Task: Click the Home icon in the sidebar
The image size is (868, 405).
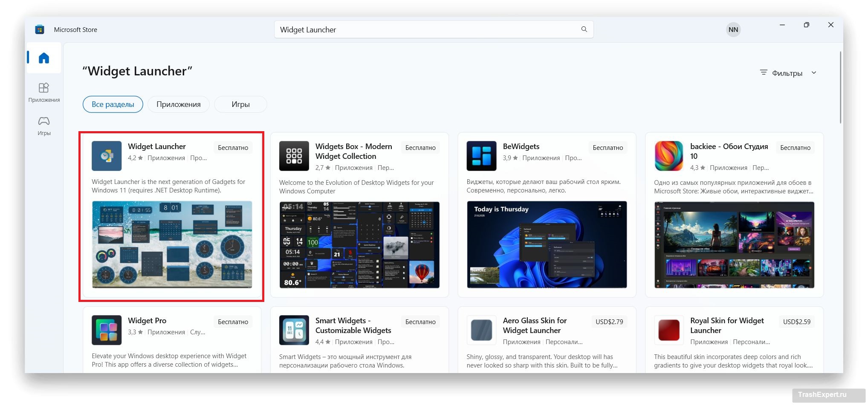Action: (44, 58)
